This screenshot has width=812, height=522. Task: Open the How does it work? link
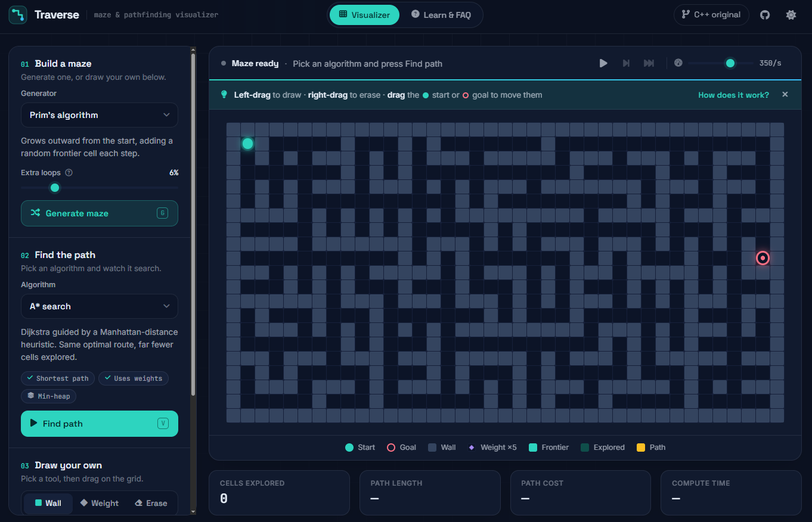(x=733, y=95)
